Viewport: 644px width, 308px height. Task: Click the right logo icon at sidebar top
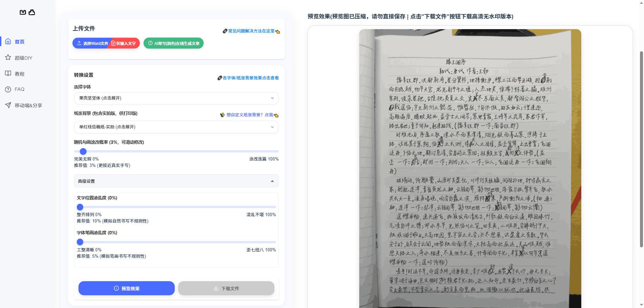coord(32,12)
